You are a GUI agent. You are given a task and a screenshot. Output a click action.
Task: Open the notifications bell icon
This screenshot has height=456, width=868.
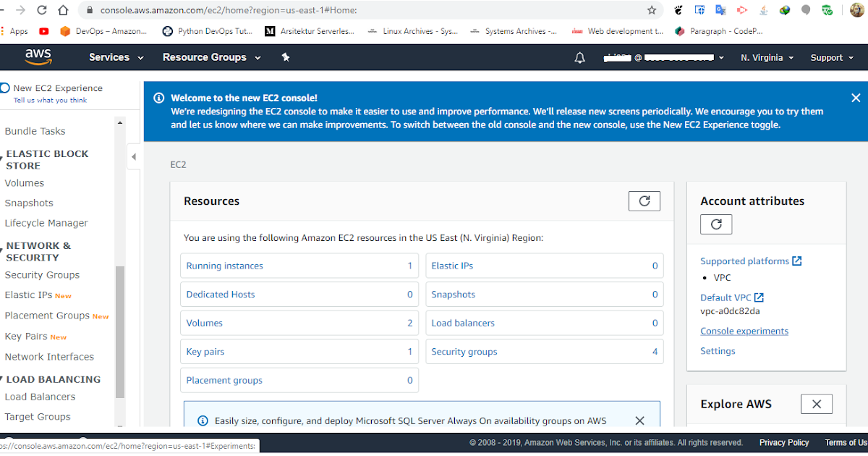click(579, 56)
